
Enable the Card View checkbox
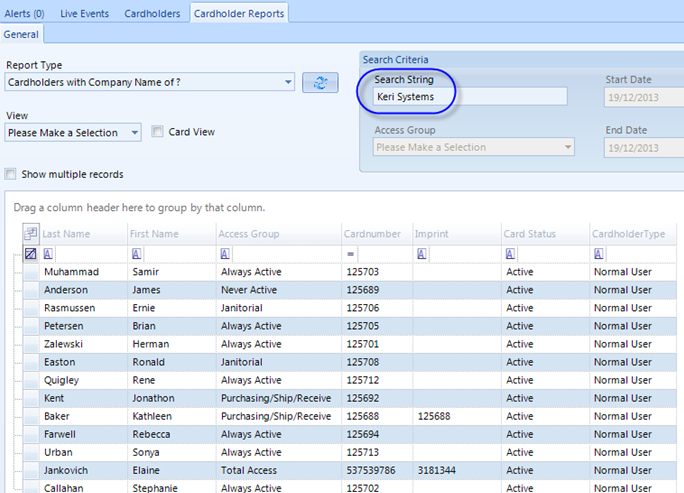pos(158,131)
